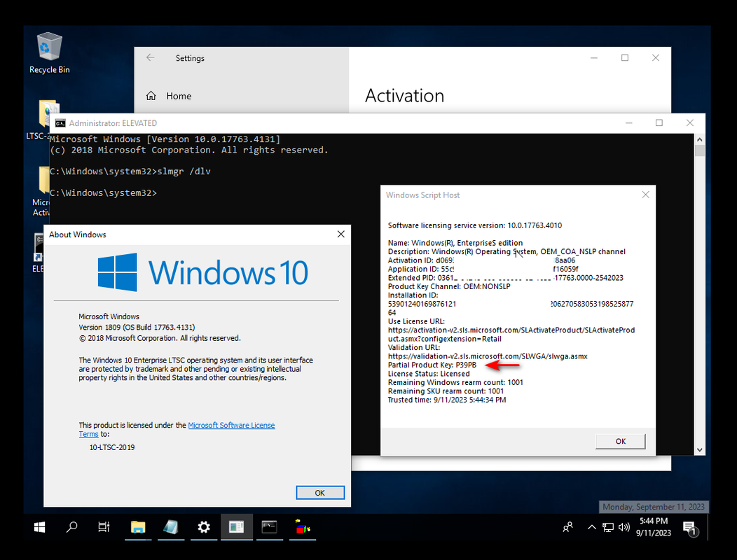
Task: Click 'Remaining Windows rearm count: 1001' text
Action: pos(455,382)
